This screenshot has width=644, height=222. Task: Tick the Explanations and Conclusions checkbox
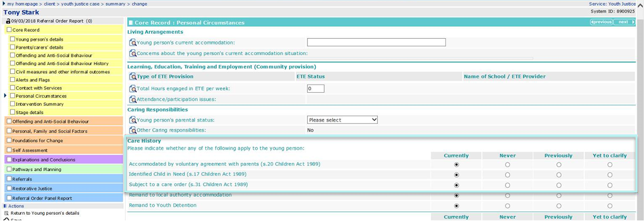pyautogui.click(x=9, y=160)
